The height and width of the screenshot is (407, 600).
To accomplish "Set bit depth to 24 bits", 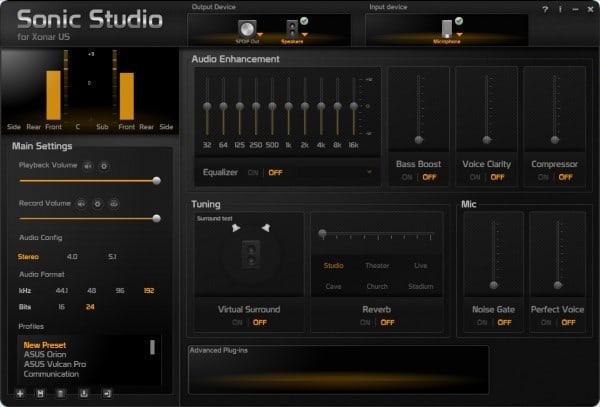I will click(90, 307).
